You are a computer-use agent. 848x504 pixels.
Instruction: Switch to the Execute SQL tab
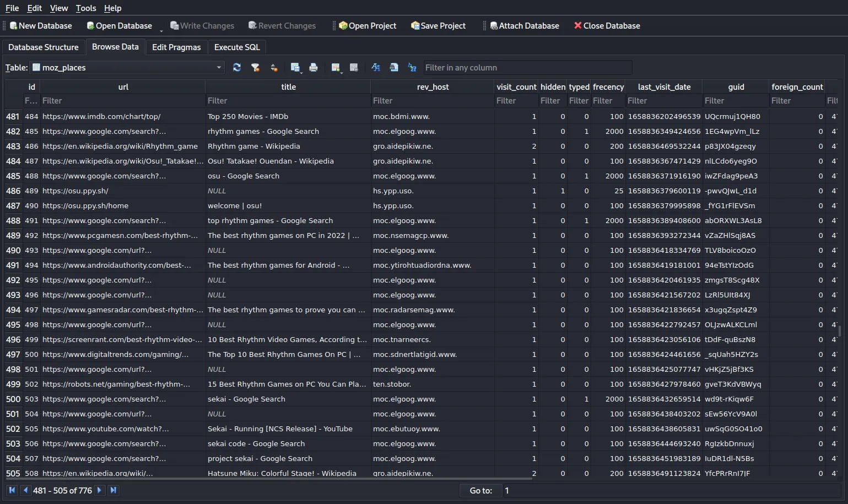[237, 47]
